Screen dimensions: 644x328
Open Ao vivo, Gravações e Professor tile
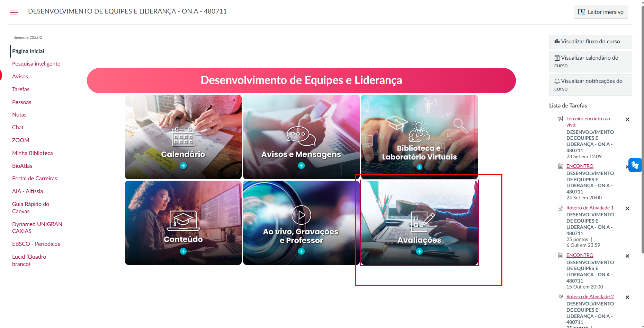point(301,223)
